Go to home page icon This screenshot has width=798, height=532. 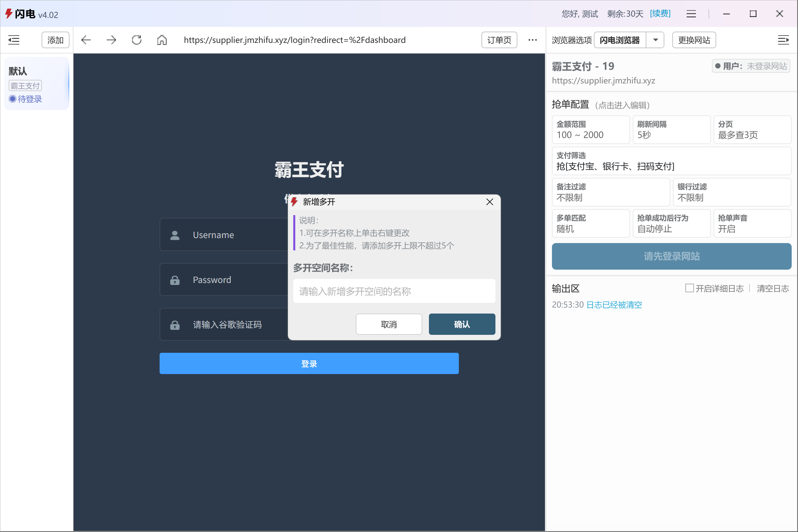(162, 40)
